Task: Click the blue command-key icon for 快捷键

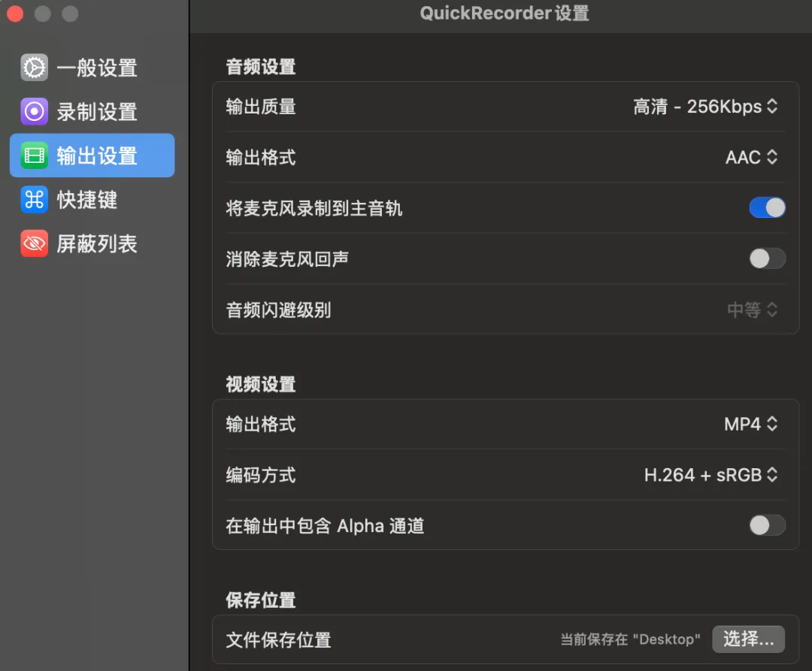Action: (x=34, y=199)
